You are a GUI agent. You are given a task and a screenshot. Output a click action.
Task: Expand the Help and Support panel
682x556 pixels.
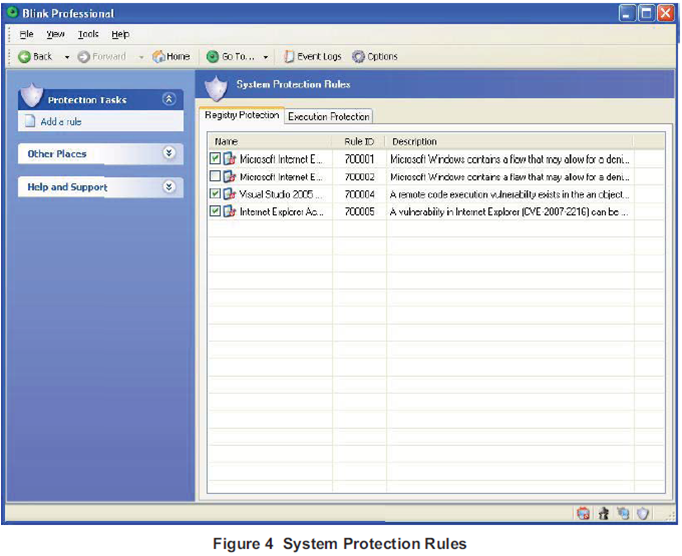point(169,187)
